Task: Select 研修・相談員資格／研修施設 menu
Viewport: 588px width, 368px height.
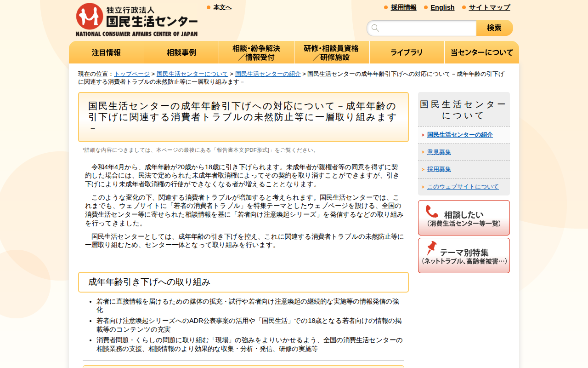Action: pos(332,52)
